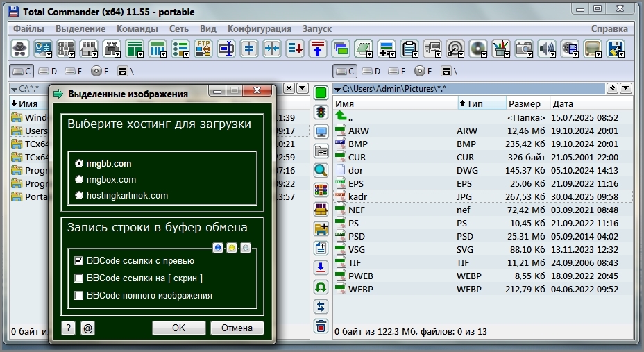The image size is (644, 352).
Task: Click the yellow dot button in dialog
Action: pos(232,248)
